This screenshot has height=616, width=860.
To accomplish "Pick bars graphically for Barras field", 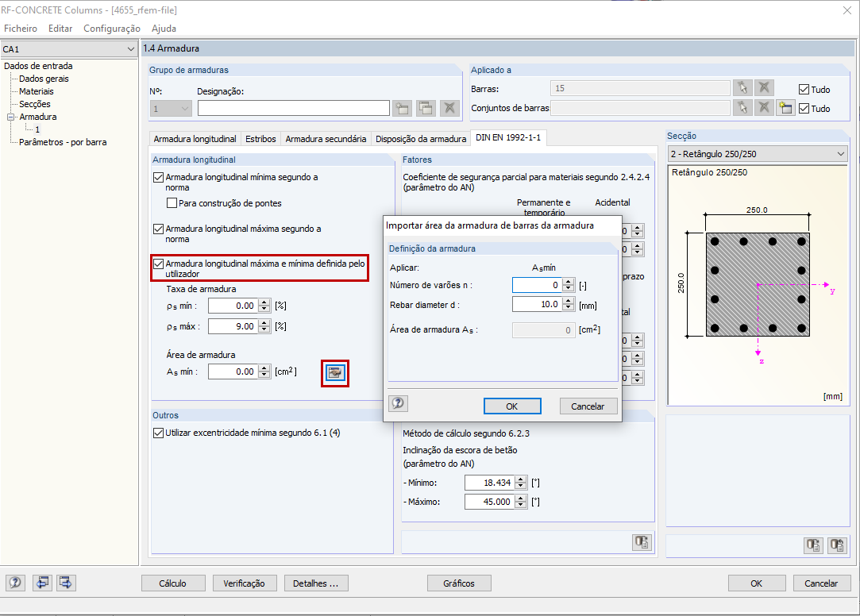I will coord(742,87).
